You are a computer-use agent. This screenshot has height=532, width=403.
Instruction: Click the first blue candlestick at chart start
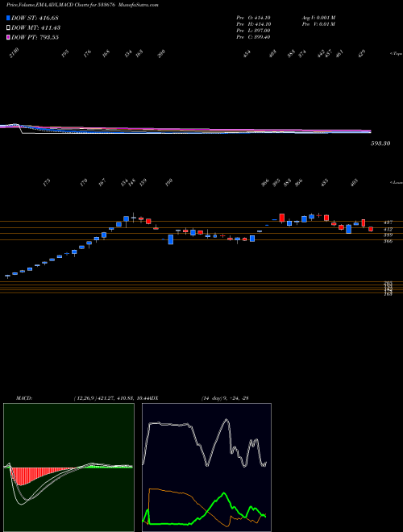(7, 276)
